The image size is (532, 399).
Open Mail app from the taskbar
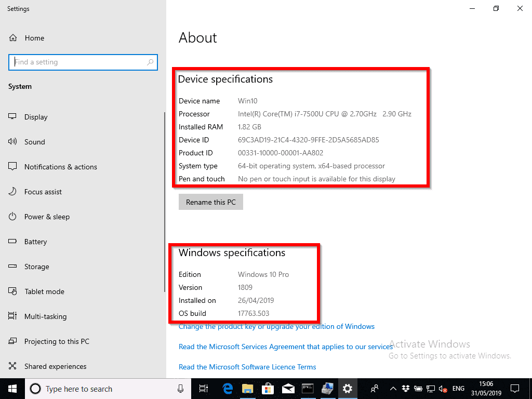coord(288,389)
